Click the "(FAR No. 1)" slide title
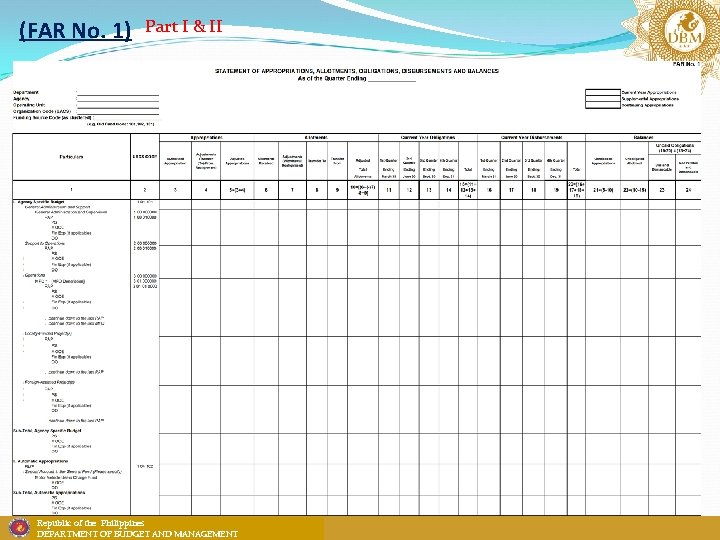The height and width of the screenshot is (540, 720). tap(75, 30)
